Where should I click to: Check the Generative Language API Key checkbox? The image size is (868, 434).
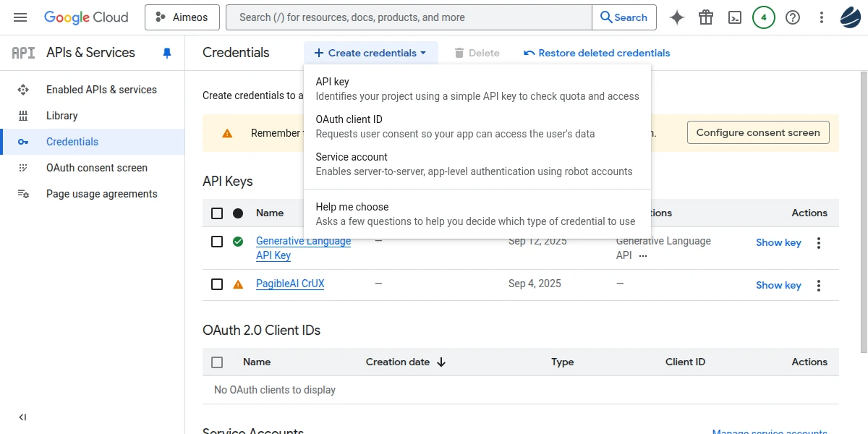point(217,242)
